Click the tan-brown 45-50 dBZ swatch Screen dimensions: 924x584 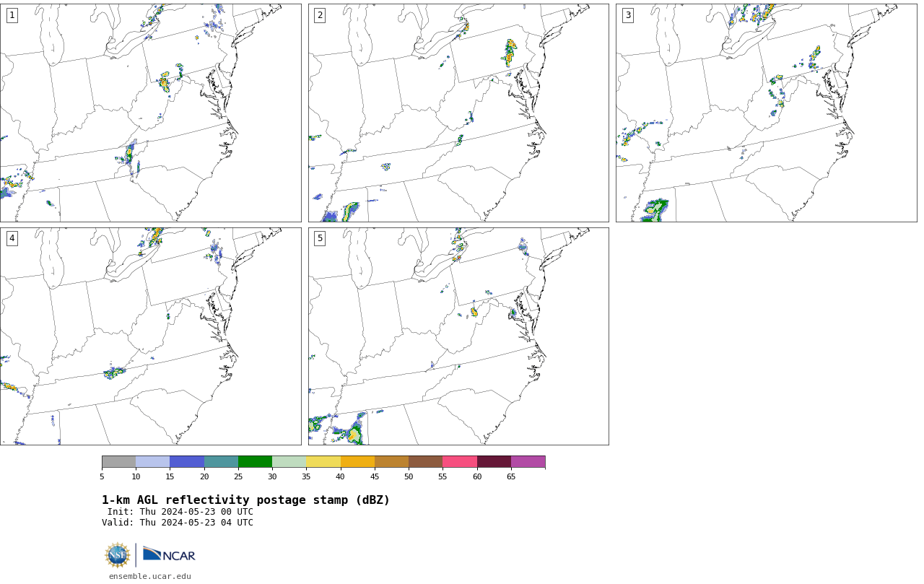pyautogui.click(x=391, y=462)
